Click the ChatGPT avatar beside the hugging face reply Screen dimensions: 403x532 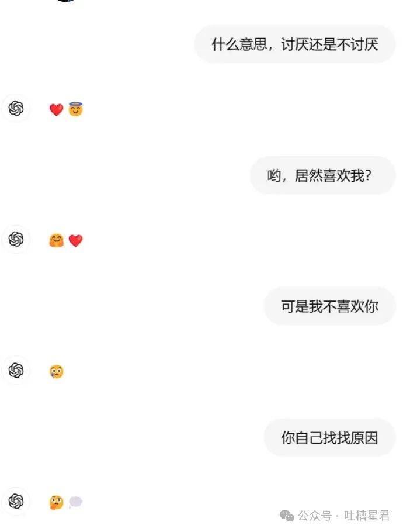tap(16, 239)
